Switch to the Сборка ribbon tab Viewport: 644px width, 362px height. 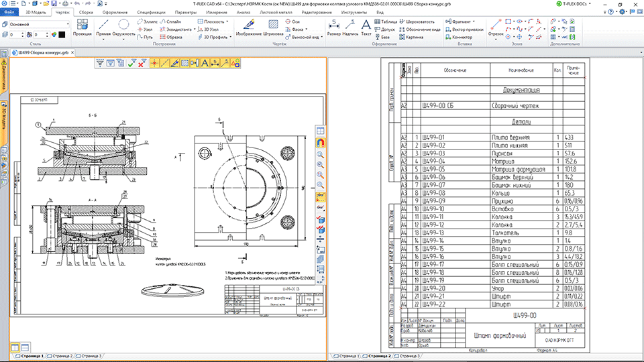pos(86,12)
